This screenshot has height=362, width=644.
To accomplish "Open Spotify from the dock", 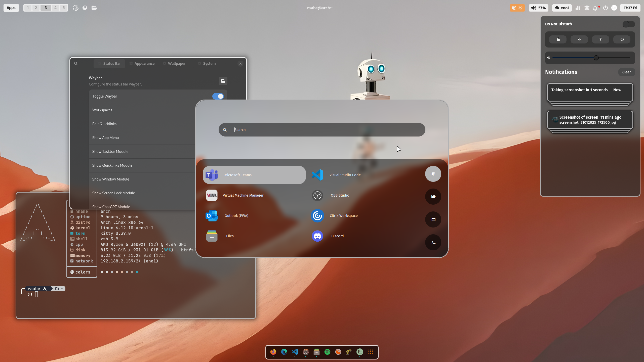I will pyautogui.click(x=327, y=352).
